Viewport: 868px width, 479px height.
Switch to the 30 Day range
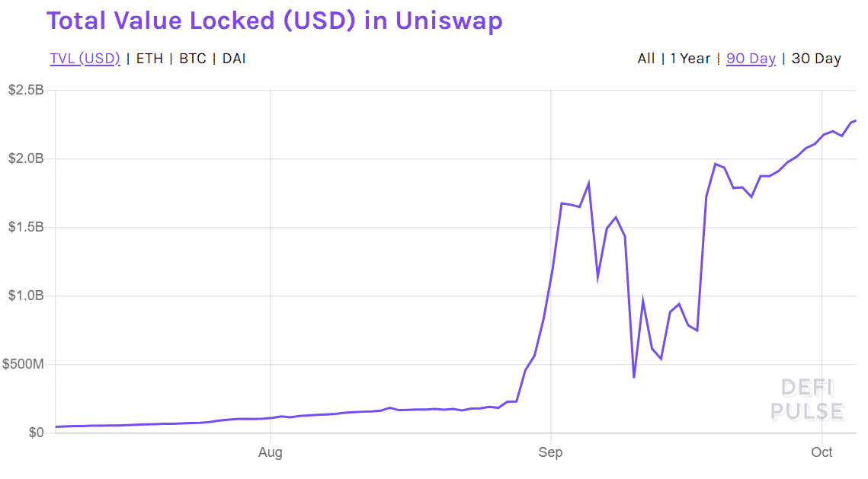(x=816, y=59)
